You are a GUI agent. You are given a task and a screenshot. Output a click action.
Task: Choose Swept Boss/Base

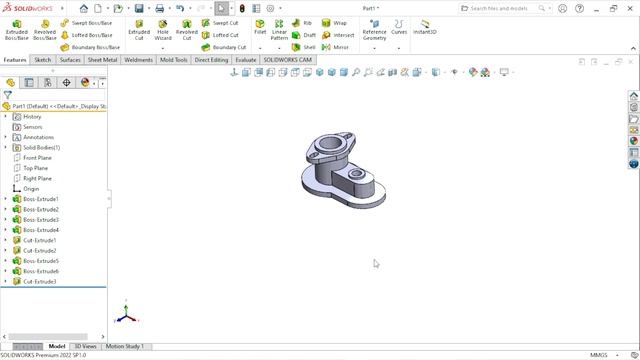click(x=86, y=23)
